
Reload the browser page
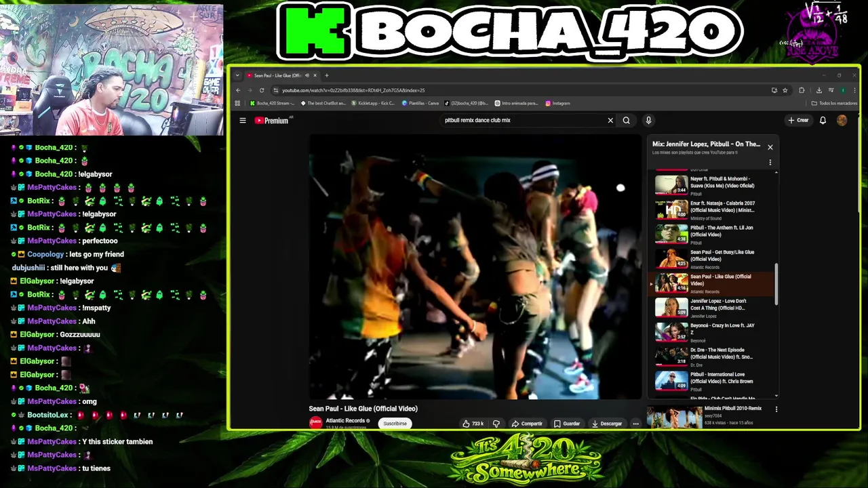pos(262,90)
